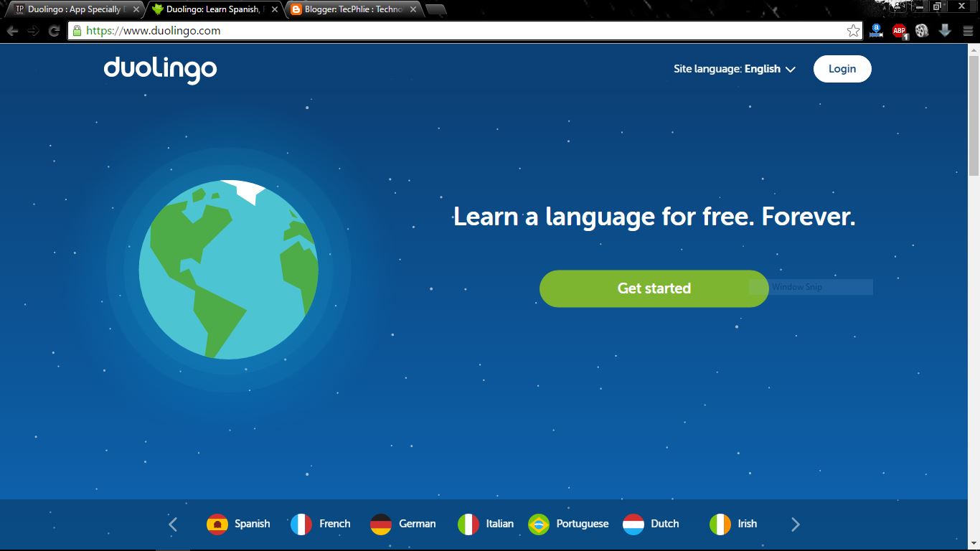Image resolution: width=980 pixels, height=551 pixels.
Task: Select the Dutch flag icon
Action: 633,524
